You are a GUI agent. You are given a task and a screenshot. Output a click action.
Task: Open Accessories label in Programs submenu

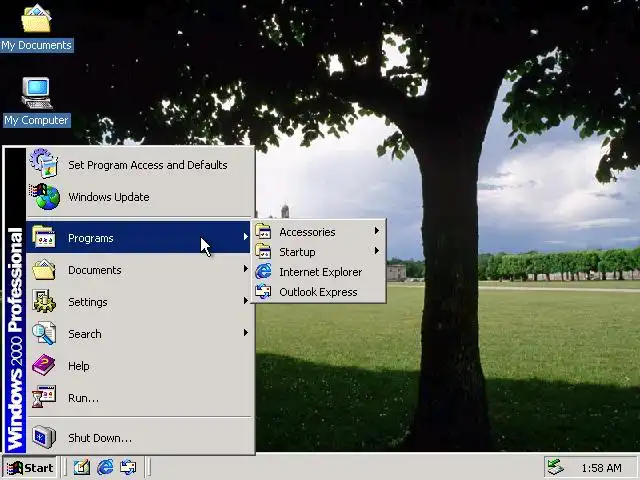[307, 232]
